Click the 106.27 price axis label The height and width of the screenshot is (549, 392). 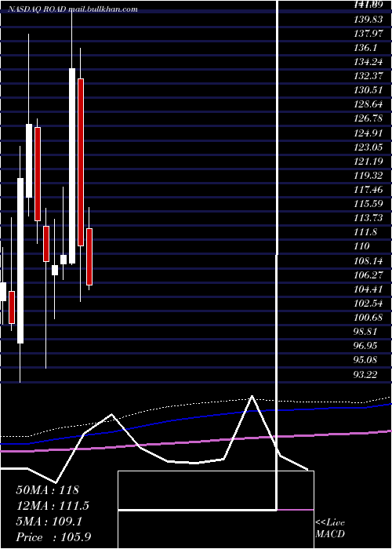(x=368, y=274)
